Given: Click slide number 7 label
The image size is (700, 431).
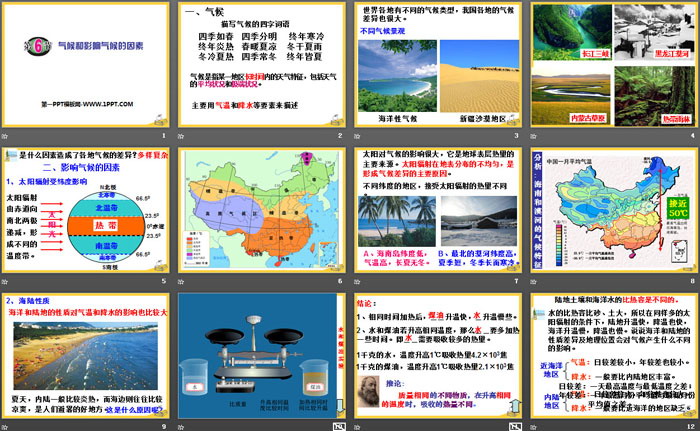Looking at the screenshot, I should pyautogui.click(x=516, y=281).
